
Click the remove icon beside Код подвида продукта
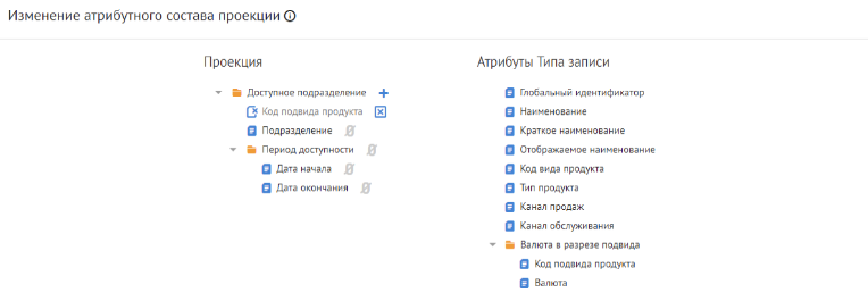click(x=381, y=112)
